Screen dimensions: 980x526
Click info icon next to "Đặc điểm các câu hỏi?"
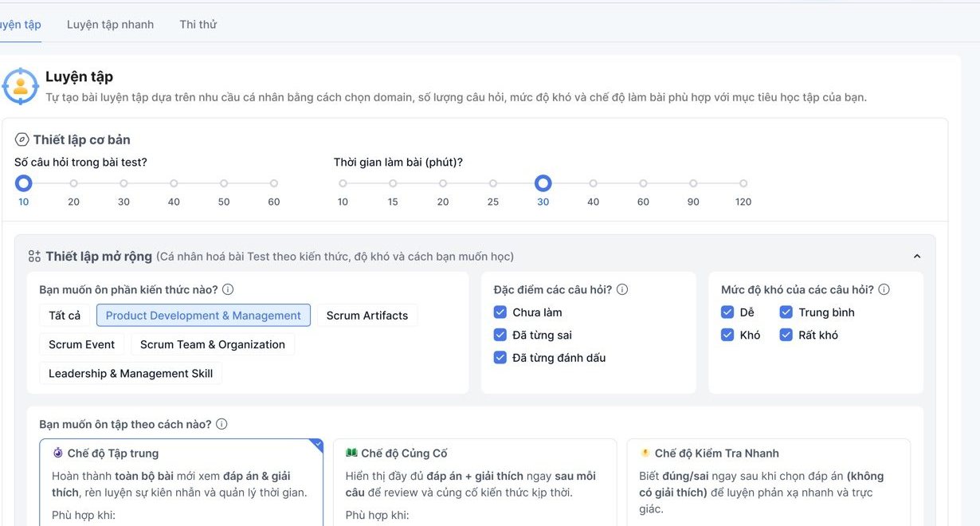[622, 290]
